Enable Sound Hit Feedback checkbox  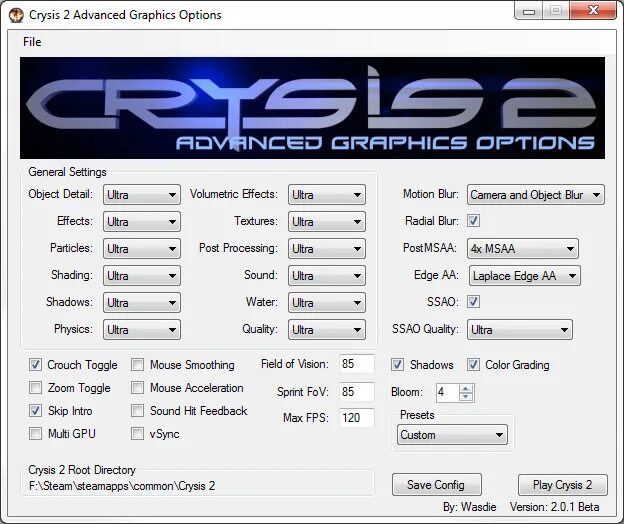click(137, 411)
